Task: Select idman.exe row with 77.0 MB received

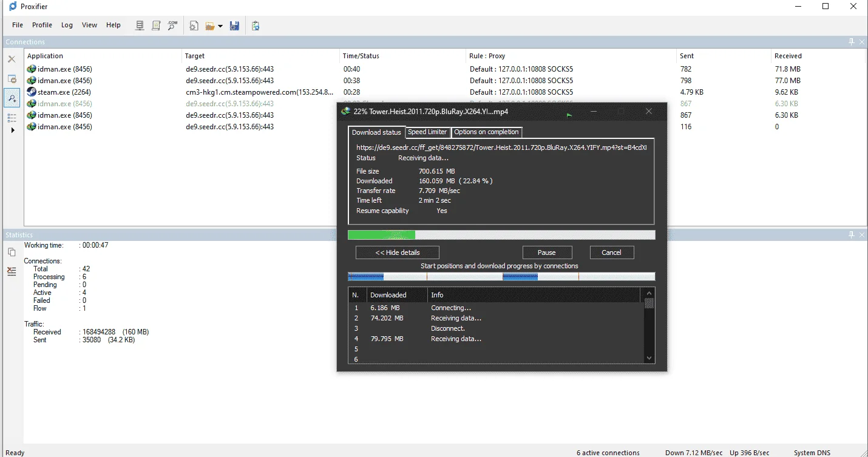Action: click(x=446, y=81)
